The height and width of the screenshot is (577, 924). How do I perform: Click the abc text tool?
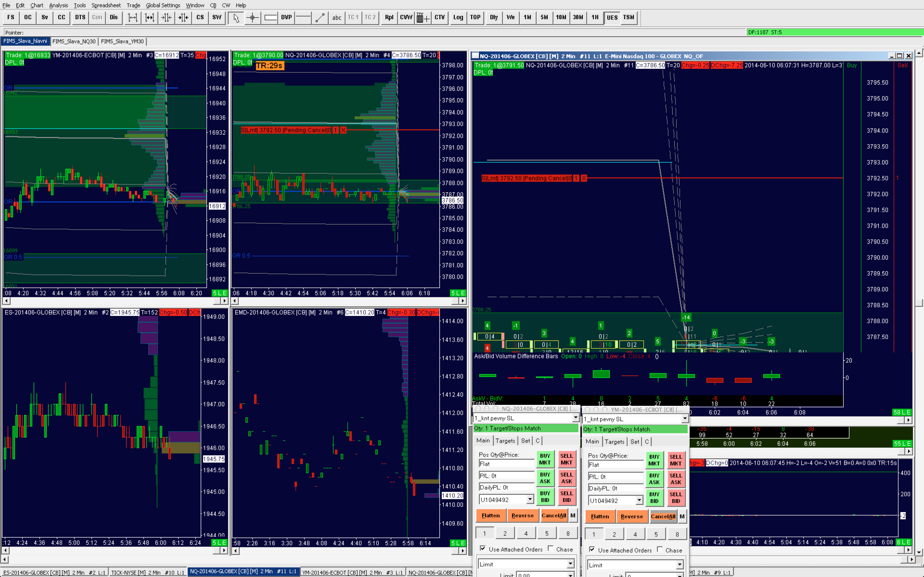(336, 18)
